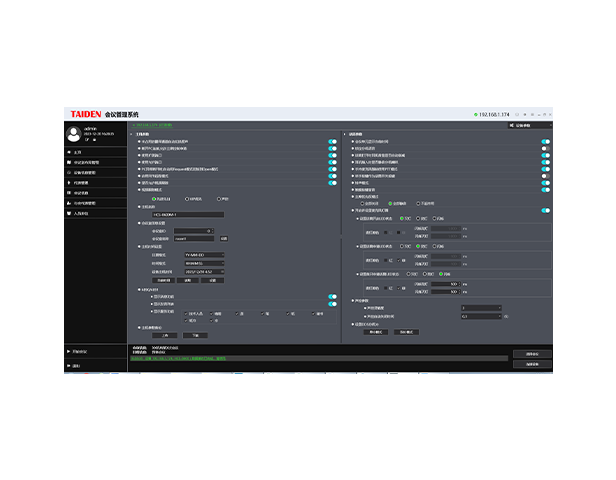Click the upload button under the left panel's last section
Image resolution: width=616 pixels, height=480 pixels.
click(x=165, y=335)
